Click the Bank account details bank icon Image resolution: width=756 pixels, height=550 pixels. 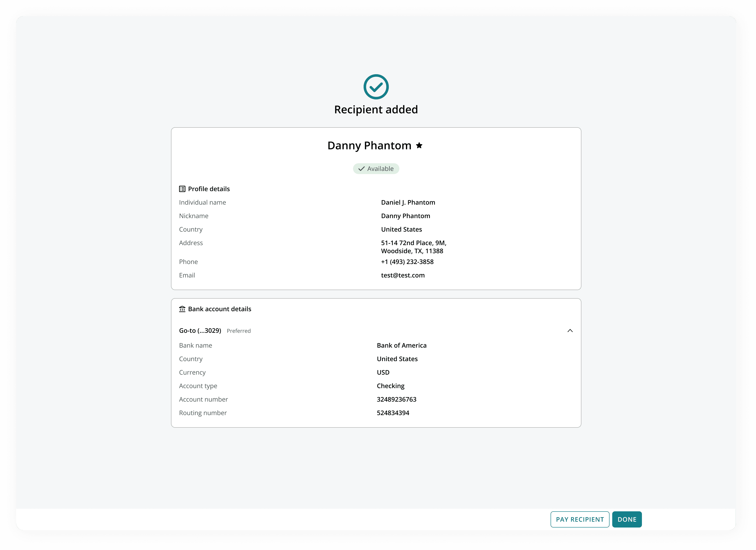point(182,309)
